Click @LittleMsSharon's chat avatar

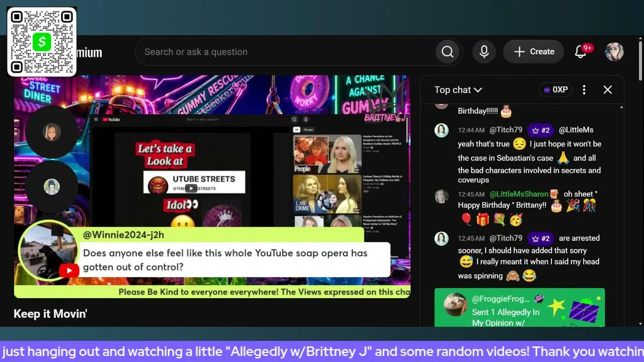(441, 196)
